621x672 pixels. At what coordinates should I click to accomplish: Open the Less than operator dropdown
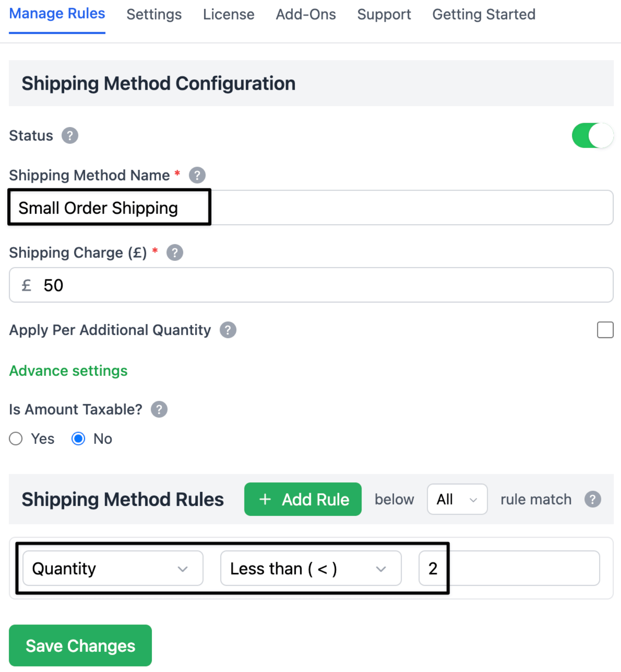pos(311,568)
